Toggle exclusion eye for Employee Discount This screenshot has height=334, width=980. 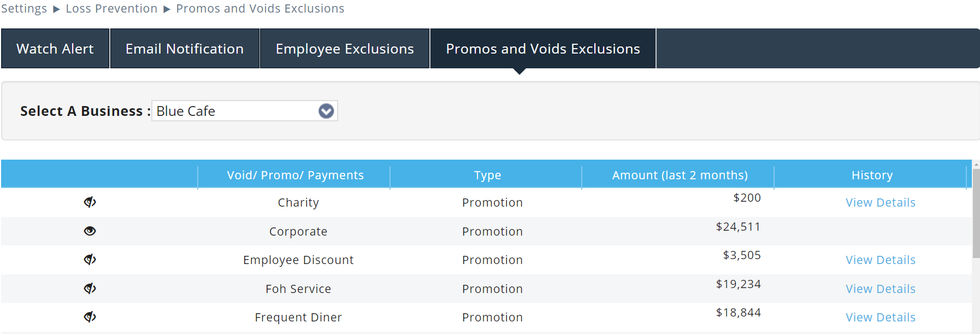(x=90, y=260)
